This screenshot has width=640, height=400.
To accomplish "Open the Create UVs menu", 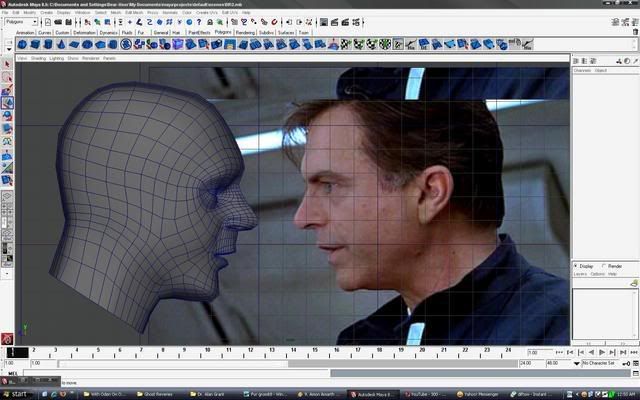I will click(207, 13).
